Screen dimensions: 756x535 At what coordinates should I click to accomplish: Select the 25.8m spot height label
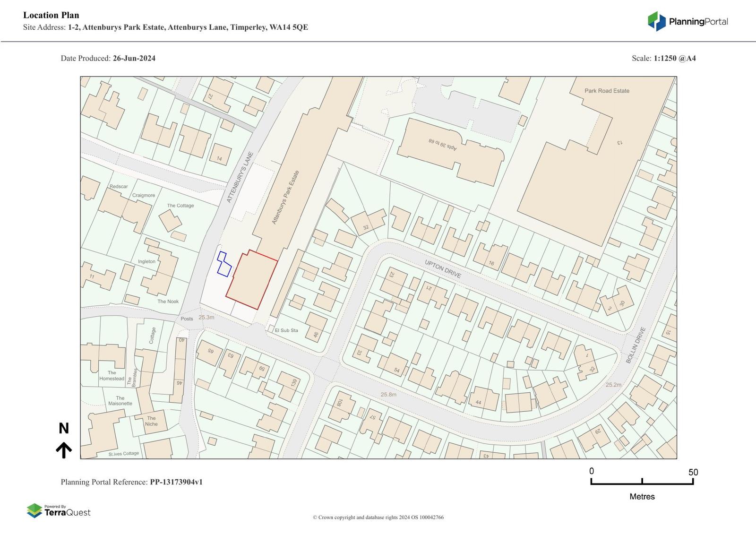388,394
